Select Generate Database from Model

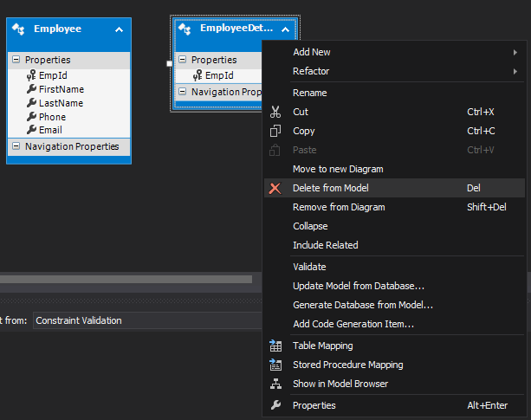362,305
